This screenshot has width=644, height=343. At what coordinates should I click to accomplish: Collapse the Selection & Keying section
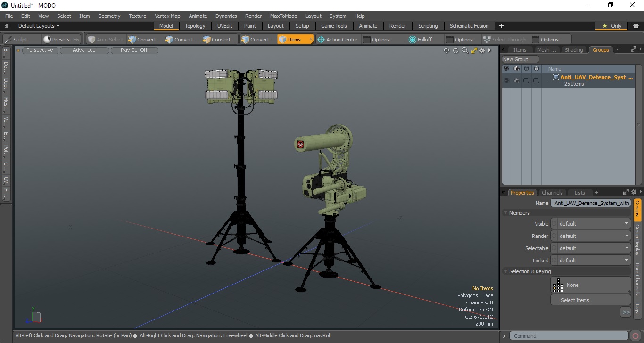coord(505,271)
